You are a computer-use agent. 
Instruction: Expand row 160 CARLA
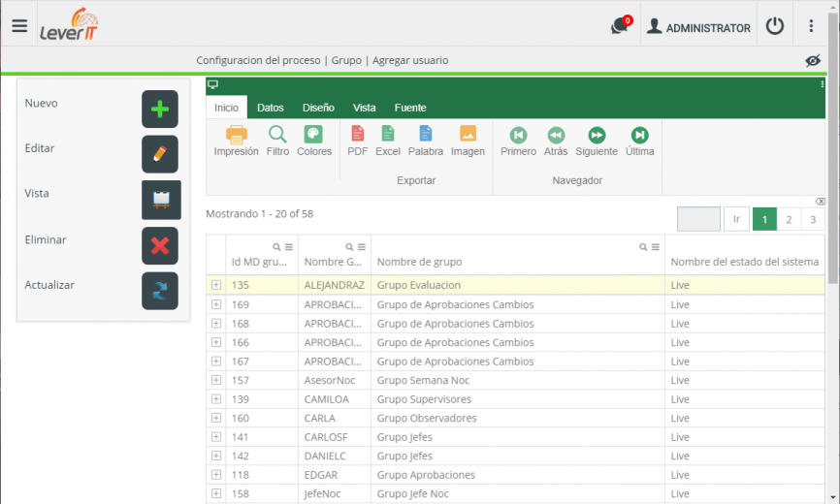point(216,418)
